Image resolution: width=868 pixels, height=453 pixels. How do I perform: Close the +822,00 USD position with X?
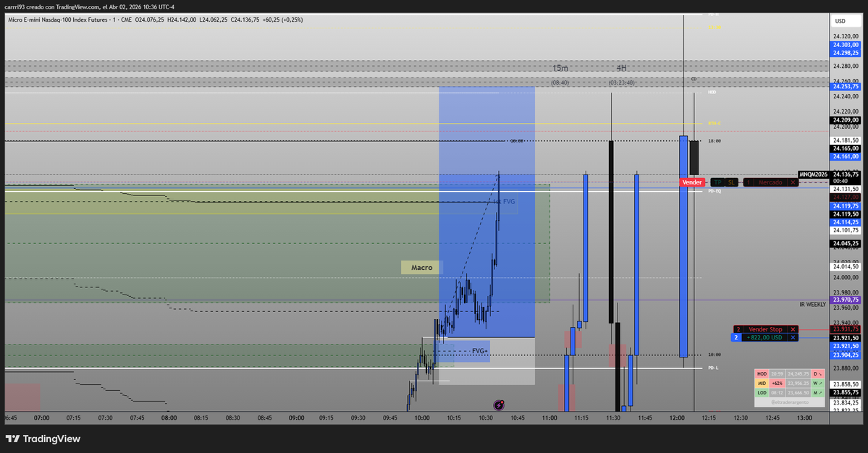[x=793, y=337]
